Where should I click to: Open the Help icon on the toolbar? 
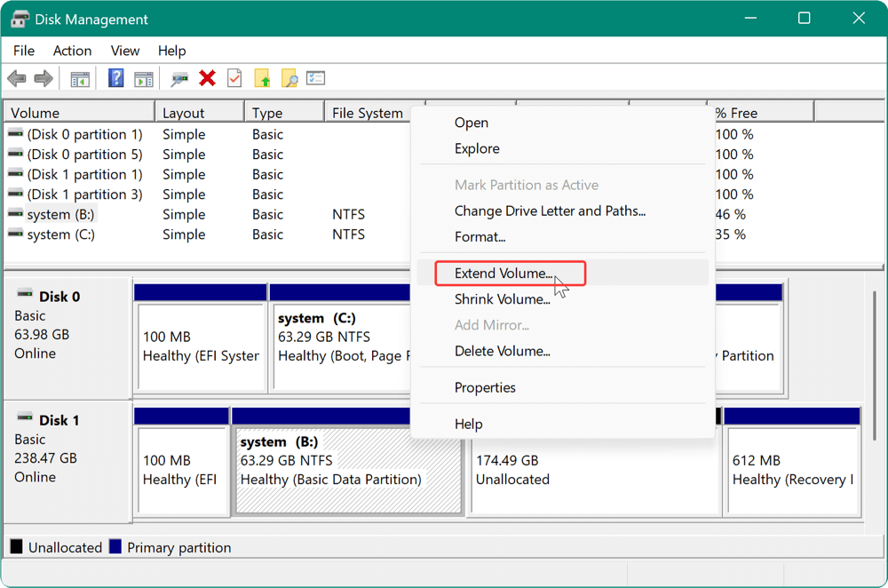116,78
